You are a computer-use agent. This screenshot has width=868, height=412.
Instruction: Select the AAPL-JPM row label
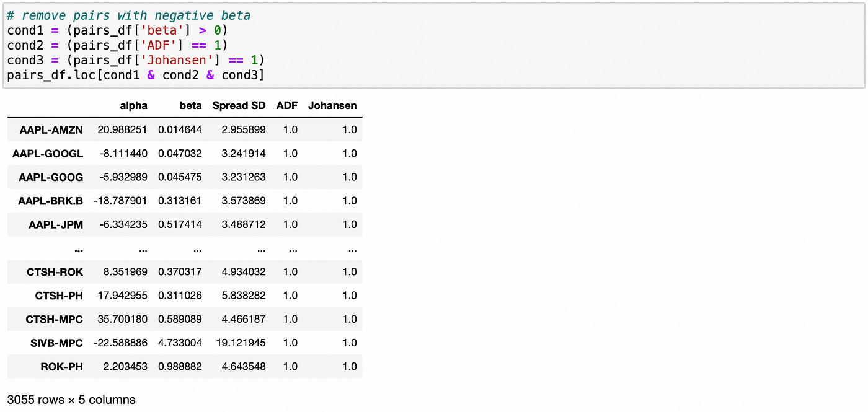click(56, 224)
